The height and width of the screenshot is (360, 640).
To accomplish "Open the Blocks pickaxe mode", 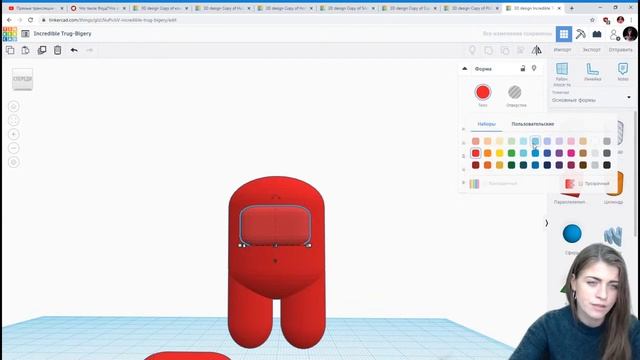I will [x=580, y=34].
